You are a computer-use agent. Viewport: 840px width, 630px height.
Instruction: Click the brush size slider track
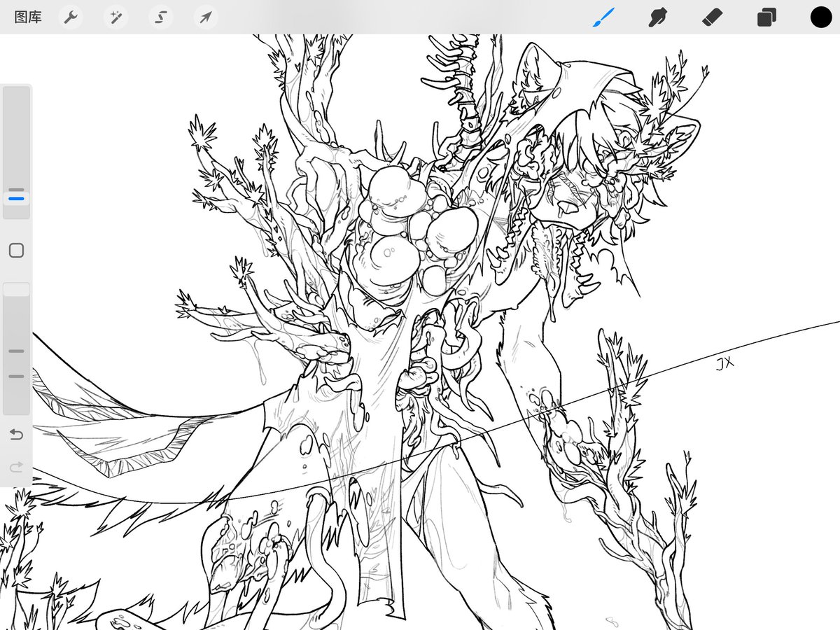point(16,153)
